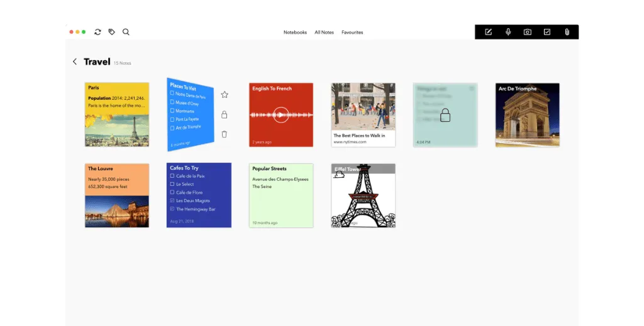
Task: Open the Popular Streets note
Action: pyautogui.click(x=281, y=195)
